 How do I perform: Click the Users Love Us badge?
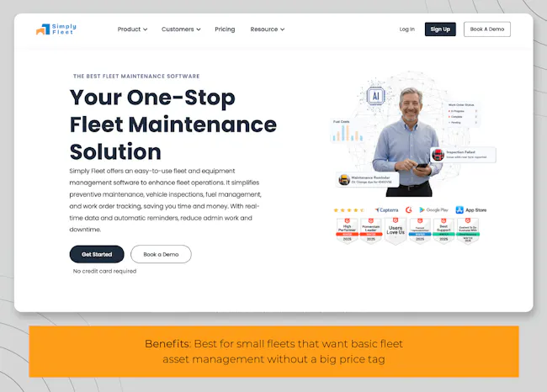coord(396,230)
